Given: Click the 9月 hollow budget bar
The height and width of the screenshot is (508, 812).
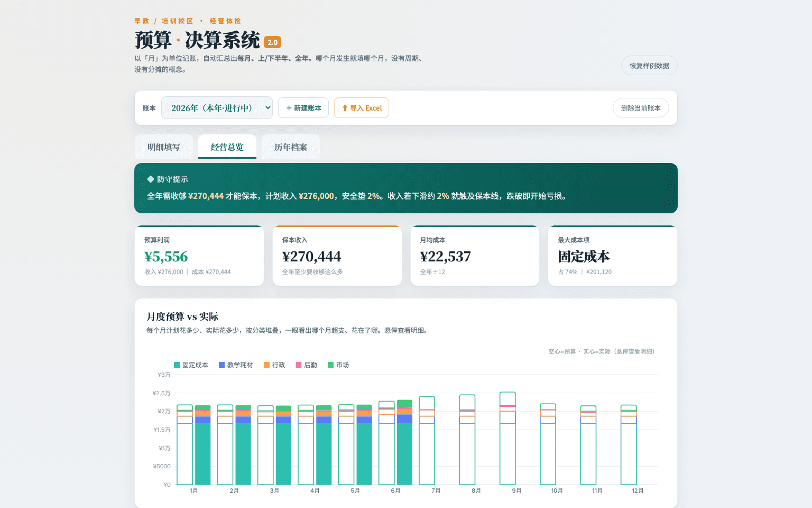Looking at the screenshot, I should tap(508, 438).
